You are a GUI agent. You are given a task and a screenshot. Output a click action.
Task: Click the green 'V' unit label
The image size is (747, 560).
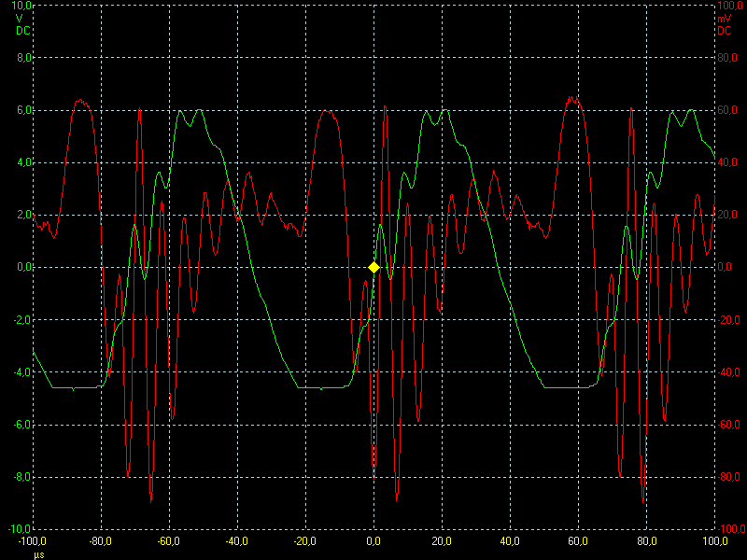(19, 19)
